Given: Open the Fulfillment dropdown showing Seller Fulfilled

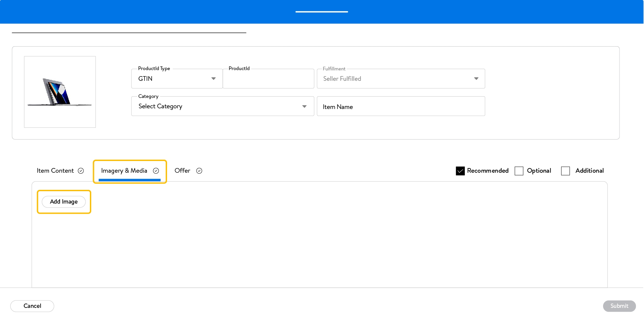Looking at the screenshot, I should pyautogui.click(x=401, y=78).
